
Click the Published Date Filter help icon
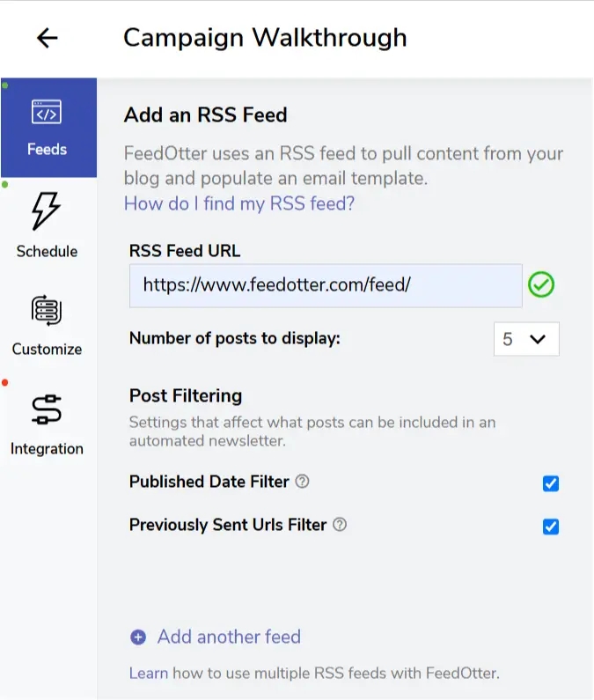pyautogui.click(x=302, y=482)
